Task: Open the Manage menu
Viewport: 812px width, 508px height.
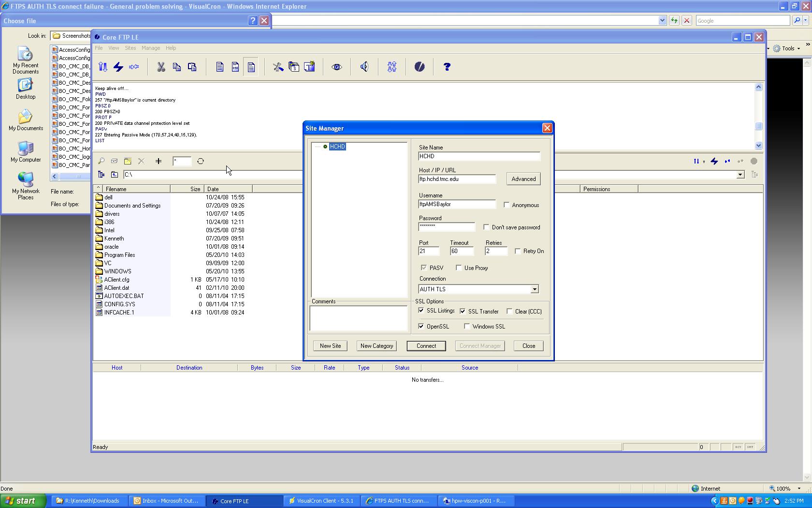Action: click(x=150, y=48)
